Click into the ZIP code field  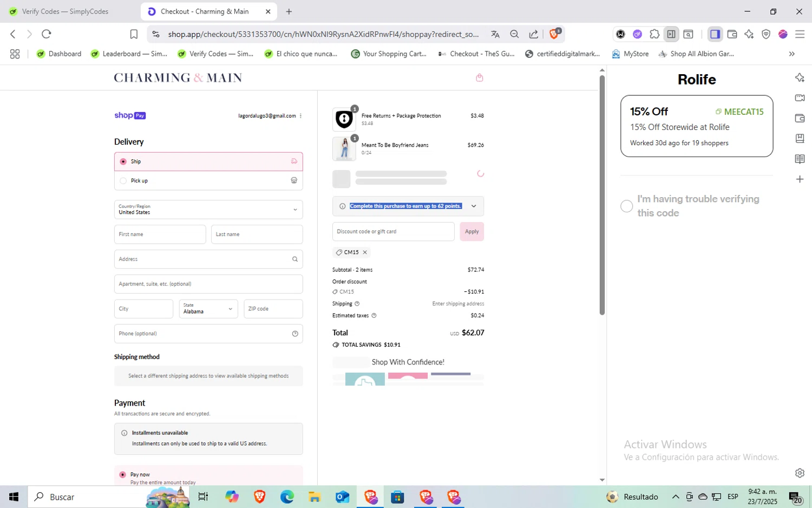(x=273, y=309)
